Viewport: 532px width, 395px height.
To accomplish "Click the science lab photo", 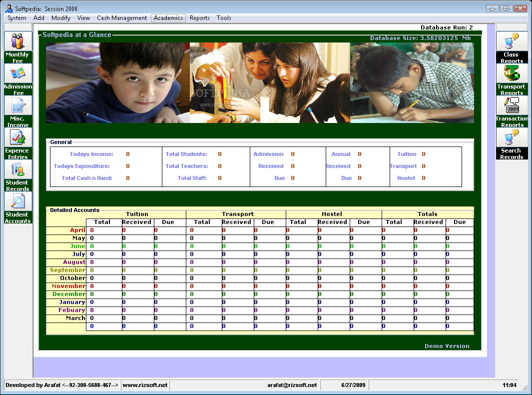I will [270, 82].
